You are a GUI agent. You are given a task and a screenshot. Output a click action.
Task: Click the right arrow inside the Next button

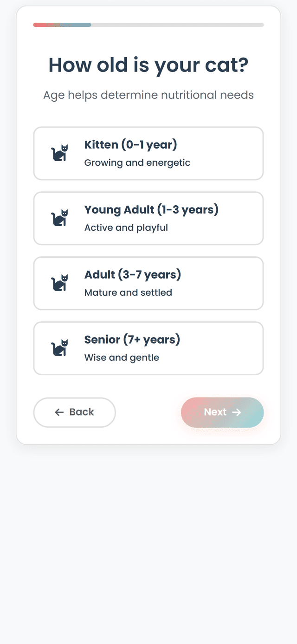pyautogui.click(x=237, y=412)
